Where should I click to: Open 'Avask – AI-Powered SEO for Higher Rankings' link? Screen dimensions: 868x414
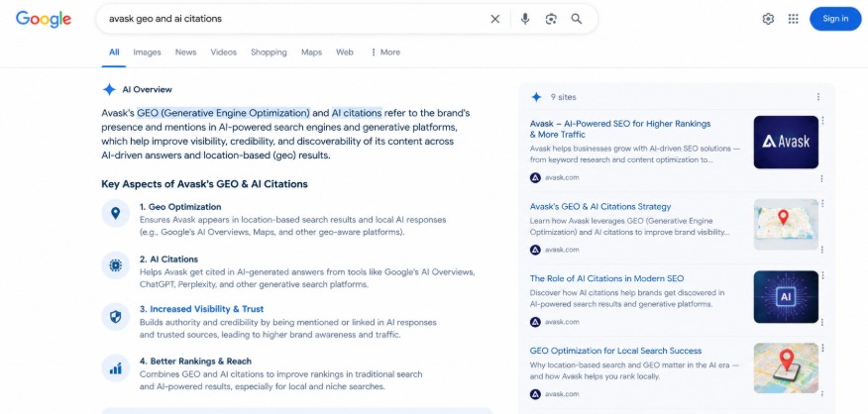(620, 129)
